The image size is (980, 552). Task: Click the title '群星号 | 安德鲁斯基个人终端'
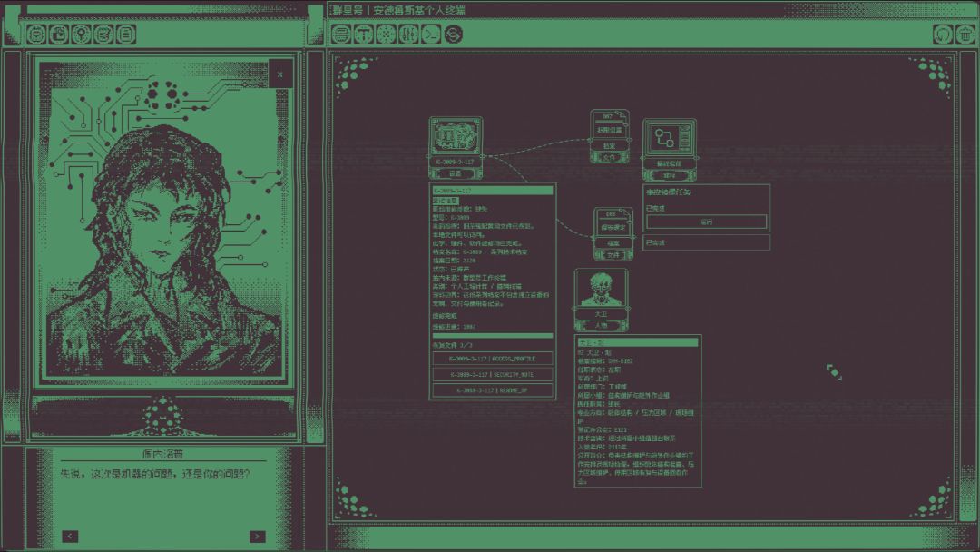[x=398, y=10]
